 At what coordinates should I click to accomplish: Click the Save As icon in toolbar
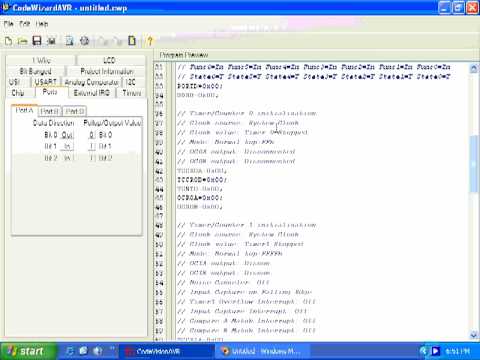51,41
